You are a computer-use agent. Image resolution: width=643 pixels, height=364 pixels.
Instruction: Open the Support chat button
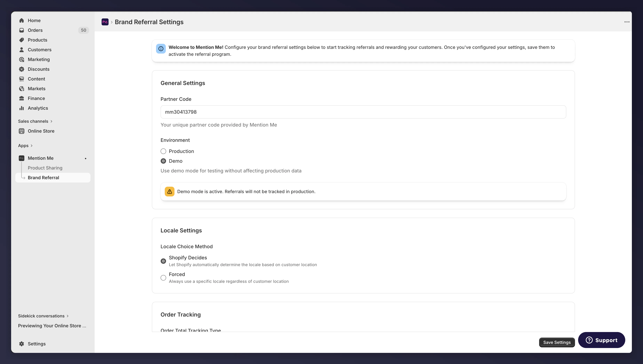click(x=601, y=340)
